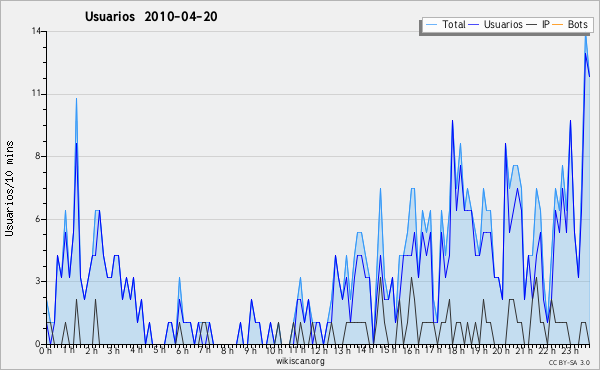Click the x-axis label 0 h
Viewport: 600px width, 370px height.
click(45, 350)
